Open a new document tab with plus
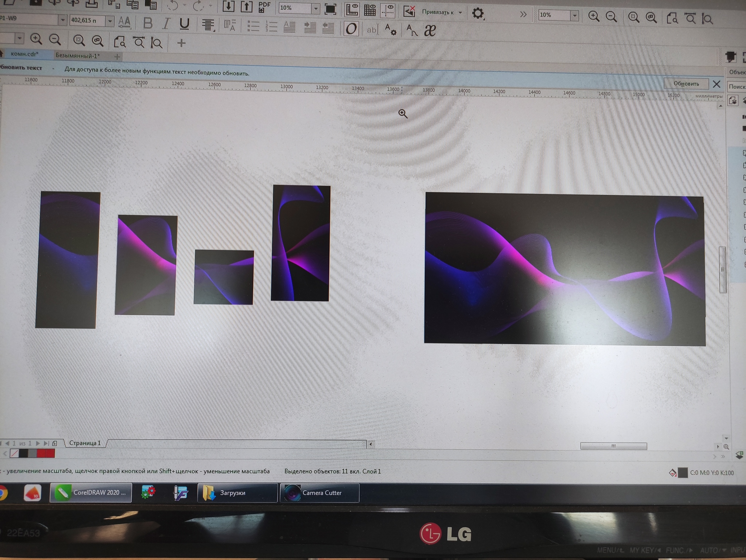This screenshot has width=746, height=560. [117, 57]
